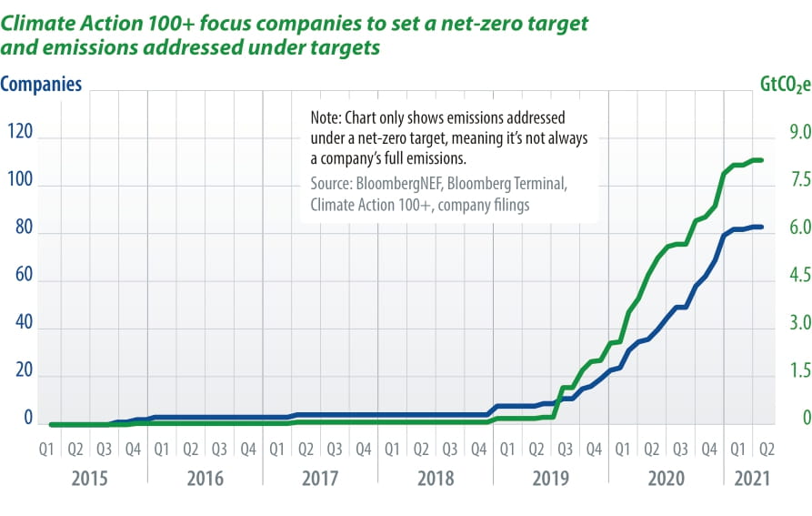The width and height of the screenshot is (812, 516).
Task: Select the 2019 year label
Action: [550, 479]
